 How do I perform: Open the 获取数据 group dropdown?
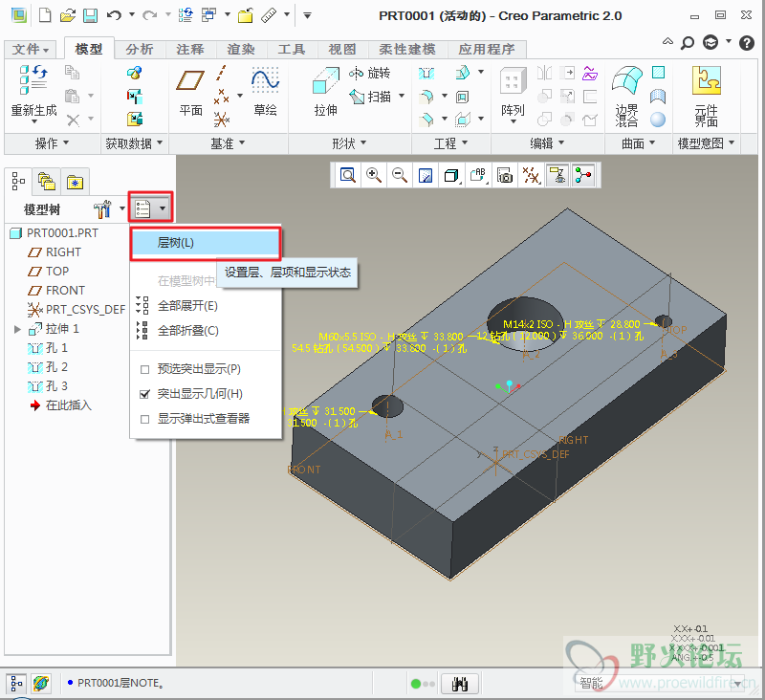click(x=134, y=143)
